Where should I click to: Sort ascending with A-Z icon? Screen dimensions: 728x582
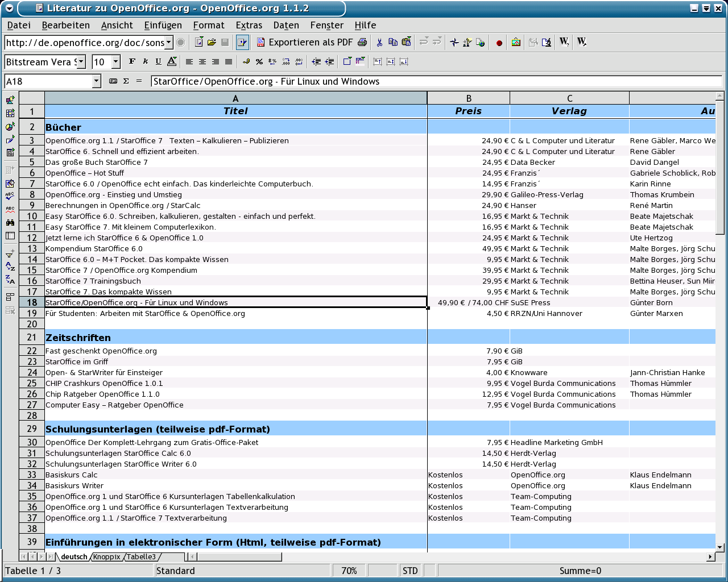[x=10, y=266]
